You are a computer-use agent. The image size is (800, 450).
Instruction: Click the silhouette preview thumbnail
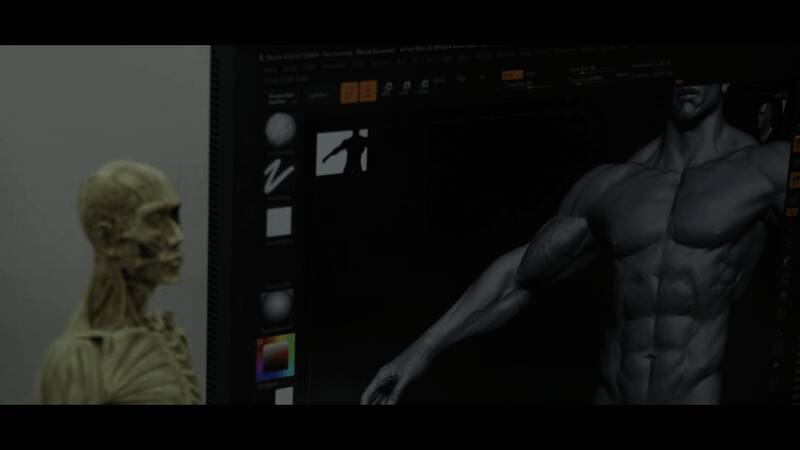tap(342, 152)
